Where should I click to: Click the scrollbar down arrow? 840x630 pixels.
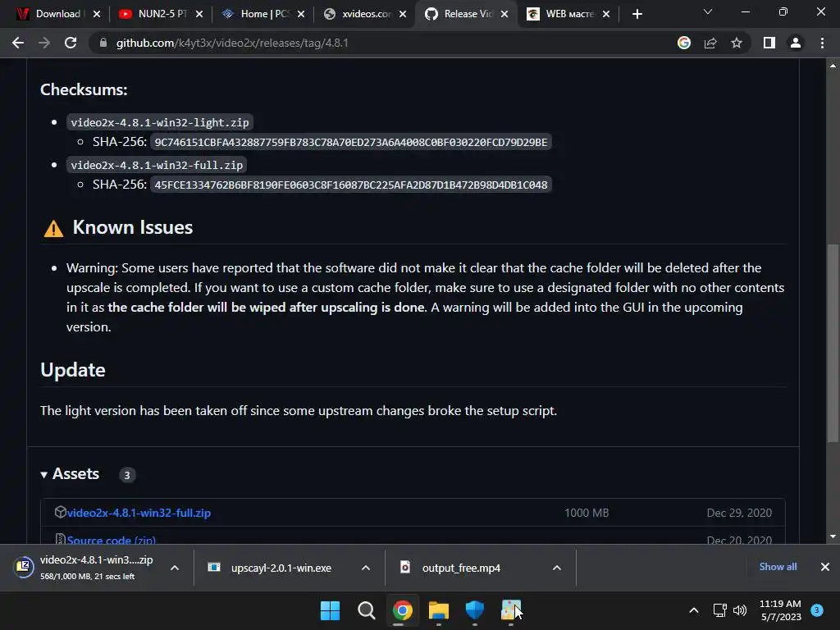(833, 536)
